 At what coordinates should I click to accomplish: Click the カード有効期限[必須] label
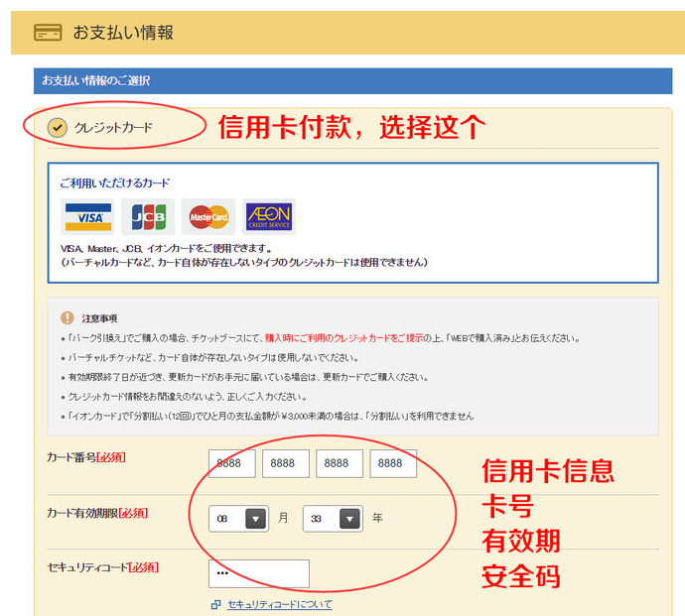coord(97,513)
